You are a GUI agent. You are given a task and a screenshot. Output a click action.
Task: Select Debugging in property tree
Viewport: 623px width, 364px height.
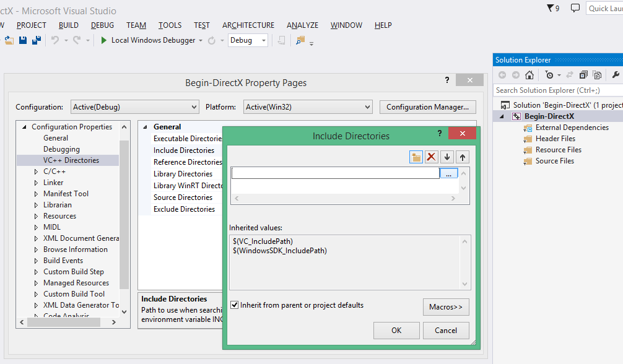coord(61,149)
